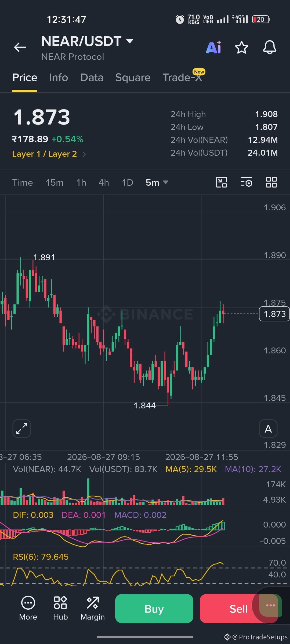Open price alert bell icon
Image resolution: width=290 pixels, height=644 pixels.
point(270,47)
